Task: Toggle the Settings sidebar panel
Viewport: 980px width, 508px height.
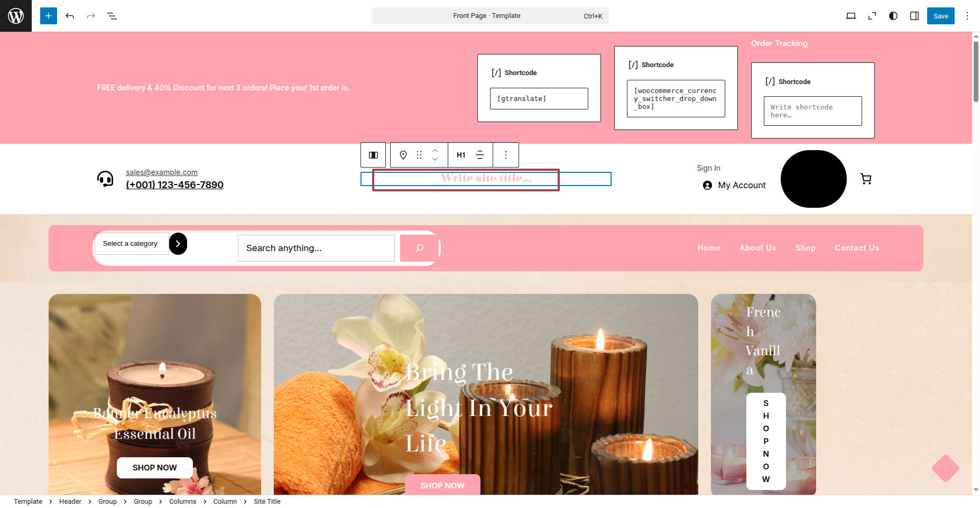Action: [914, 16]
